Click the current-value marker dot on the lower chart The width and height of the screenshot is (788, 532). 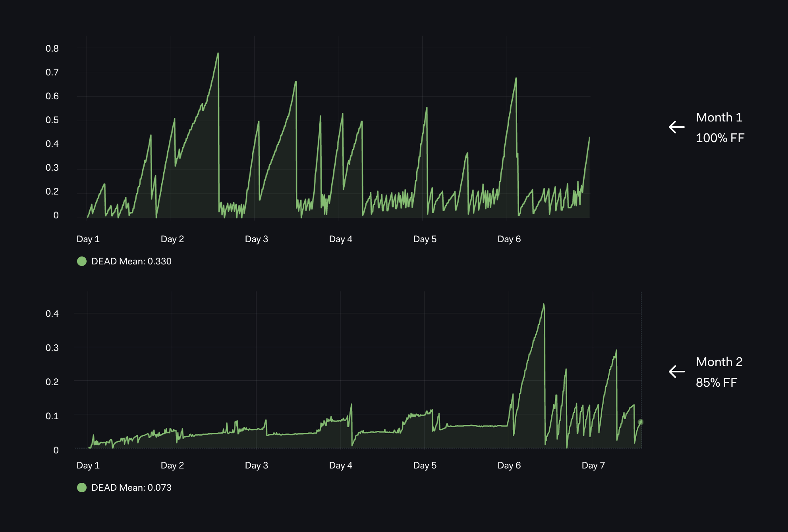tap(640, 422)
